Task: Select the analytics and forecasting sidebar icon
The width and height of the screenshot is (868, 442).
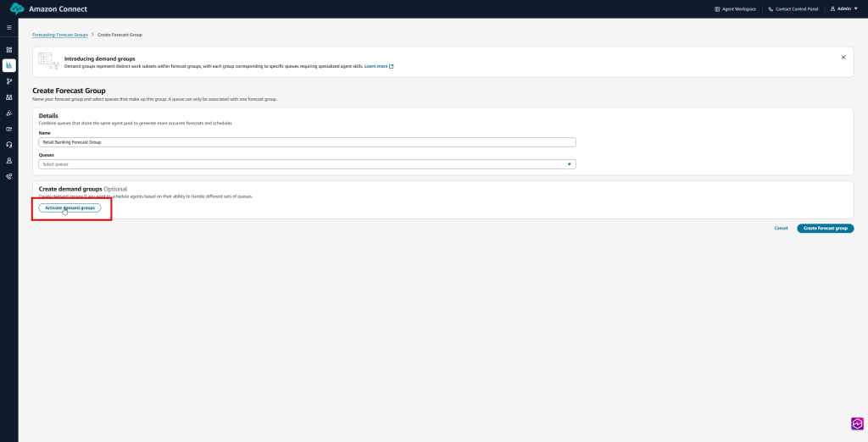Action: (x=8, y=65)
